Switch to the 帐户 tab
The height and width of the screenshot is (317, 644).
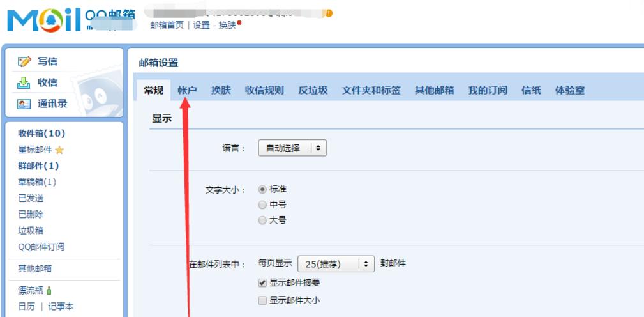(187, 91)
